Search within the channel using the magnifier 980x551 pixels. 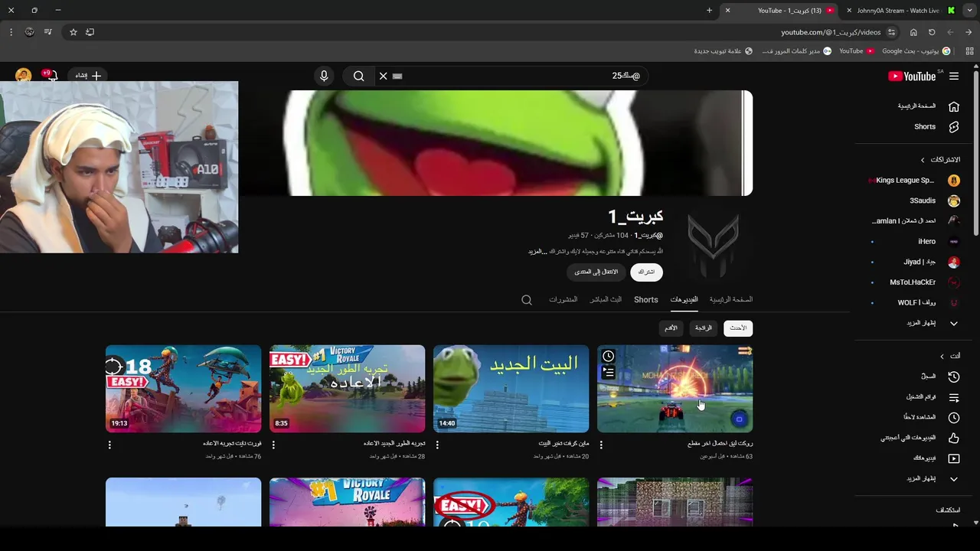click(x=527, y=300)
